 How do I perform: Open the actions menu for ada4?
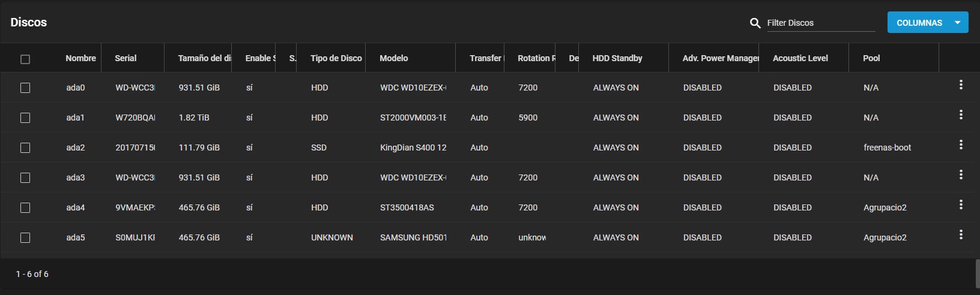961,205
